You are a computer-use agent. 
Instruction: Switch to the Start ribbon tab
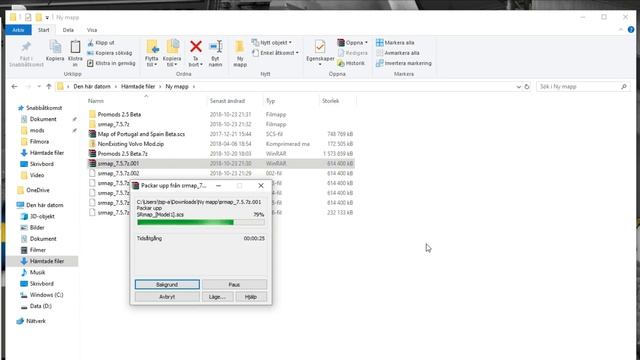click(44, 30)
